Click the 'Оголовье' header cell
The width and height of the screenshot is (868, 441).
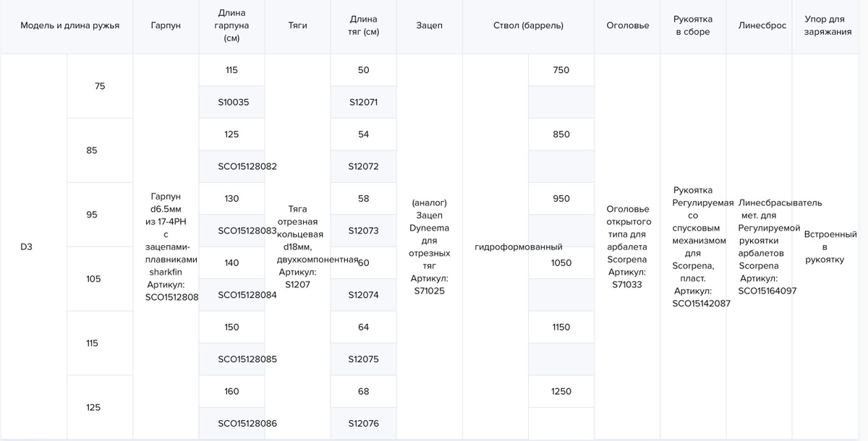click(627, 25)
